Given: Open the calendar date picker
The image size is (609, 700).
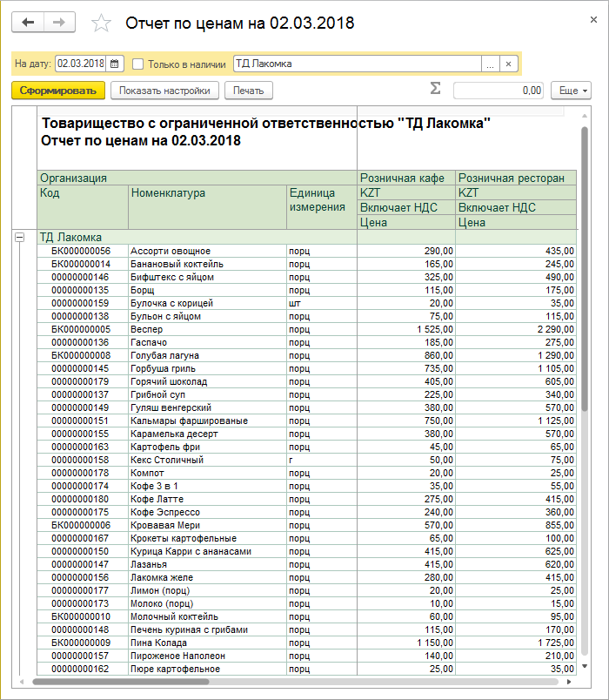Looking at the screenshot, I should [115, 64].
